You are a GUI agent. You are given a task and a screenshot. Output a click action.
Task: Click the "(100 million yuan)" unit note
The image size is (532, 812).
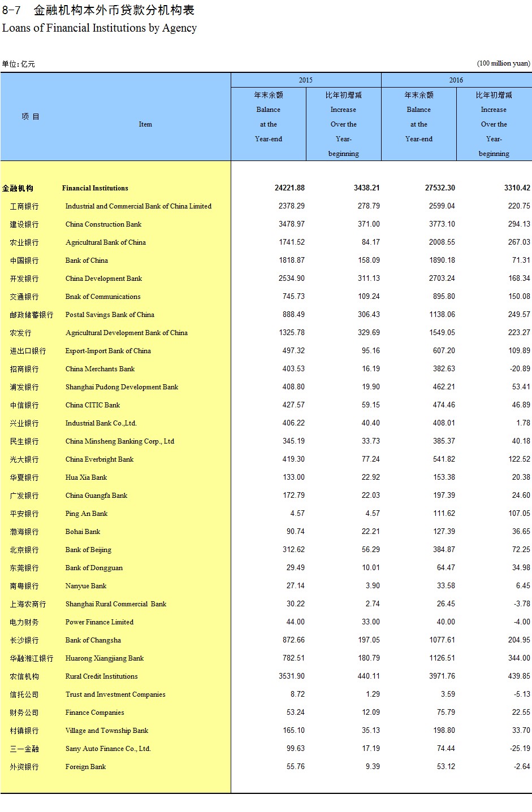point(504,63)
